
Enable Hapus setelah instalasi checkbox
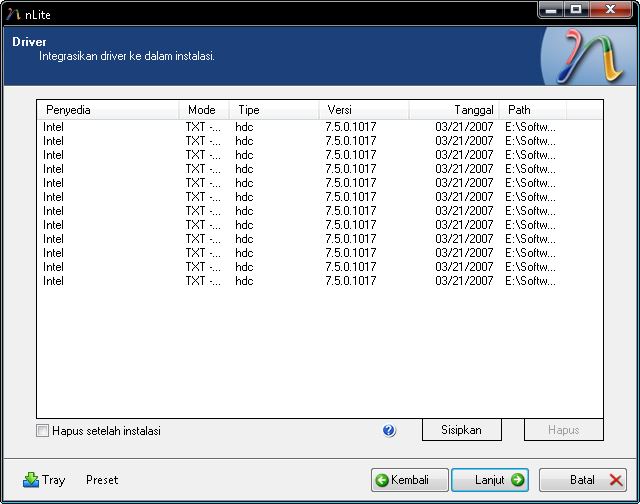[x=42, y=431]
